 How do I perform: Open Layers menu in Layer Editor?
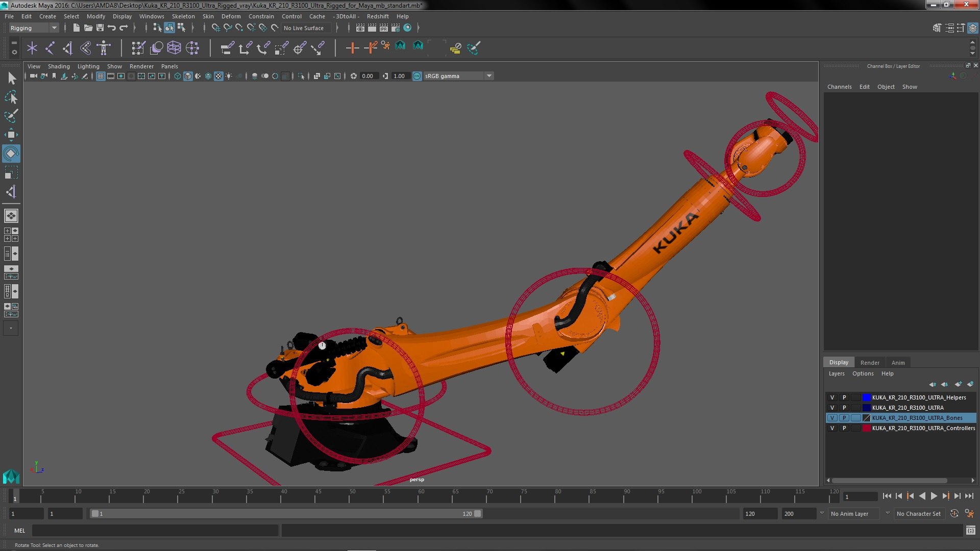836,373
